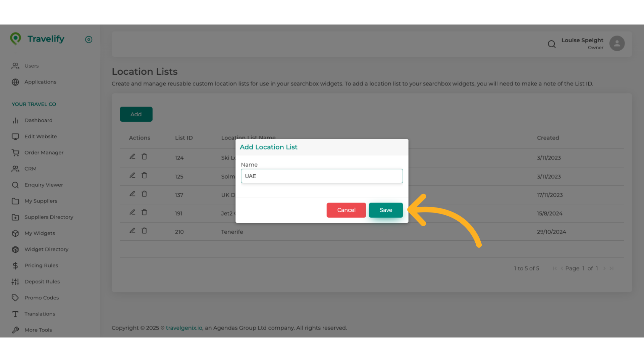Image resolution: width=644 pixels, height=362 pixels.
Task: Click the green Add button
Action: [136, 114]
